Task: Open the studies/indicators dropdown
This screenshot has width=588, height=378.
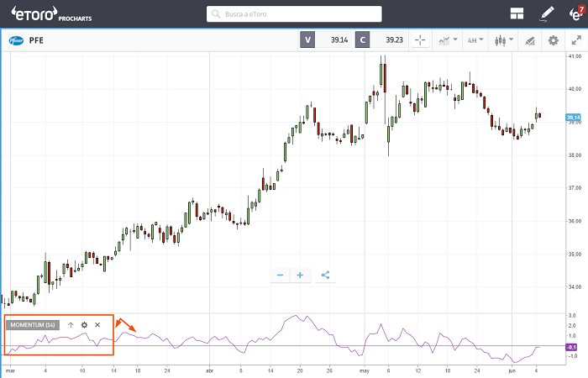Action: tap(448, 39)
